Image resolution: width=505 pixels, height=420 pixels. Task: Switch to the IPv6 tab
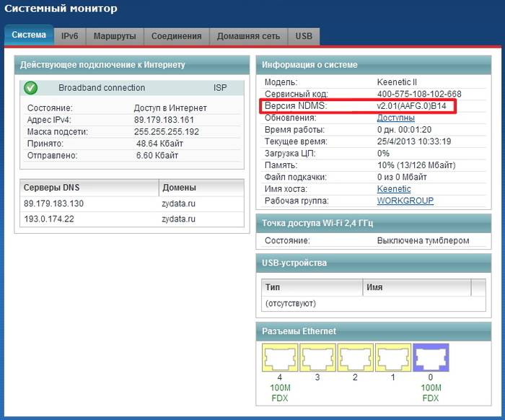point(70,36)
